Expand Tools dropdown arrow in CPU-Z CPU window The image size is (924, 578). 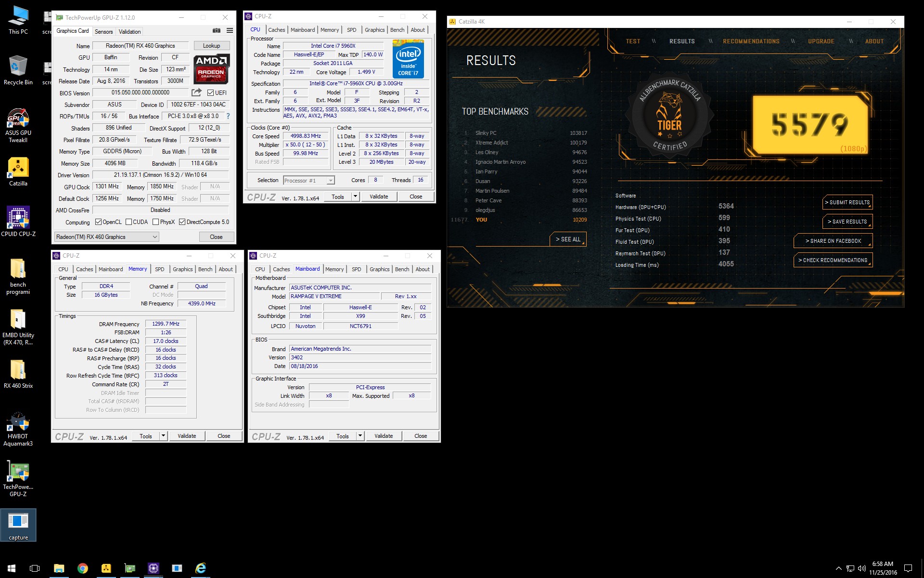[355, 197]
